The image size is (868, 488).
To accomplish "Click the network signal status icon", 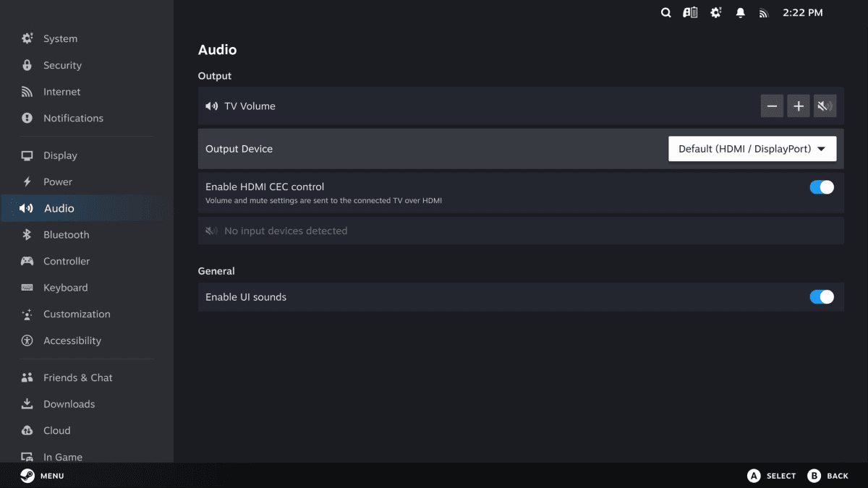I will [x=763, y=13].
